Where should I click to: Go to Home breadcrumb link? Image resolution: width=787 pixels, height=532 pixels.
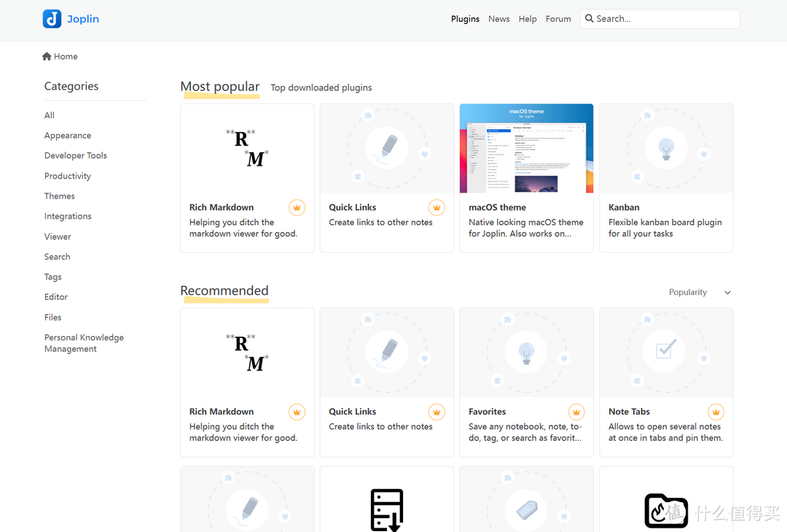click(x=60, y=56)
